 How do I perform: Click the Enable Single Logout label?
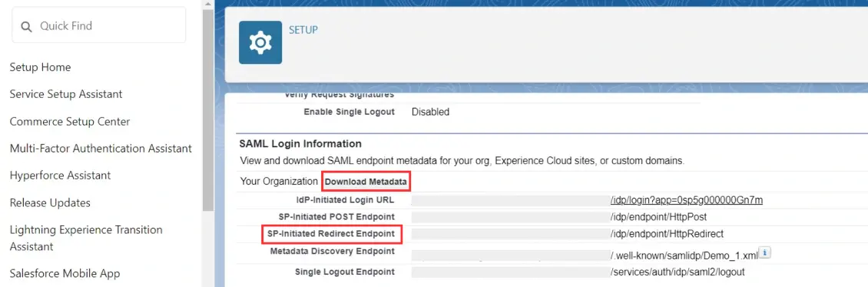coord(350,112)
